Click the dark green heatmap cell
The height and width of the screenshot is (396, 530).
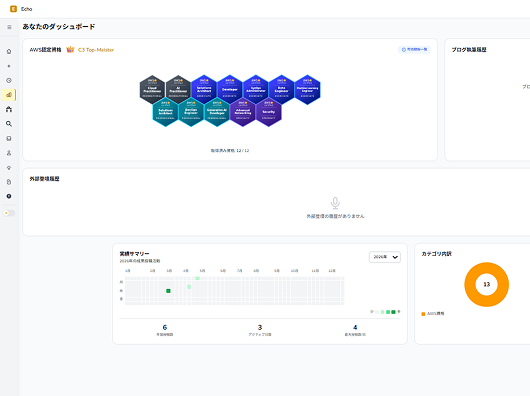168,291
